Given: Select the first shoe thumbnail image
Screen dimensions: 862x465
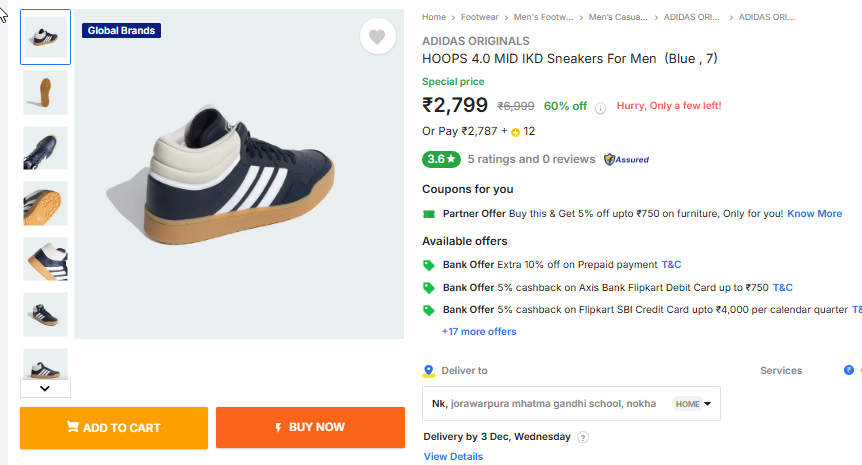Looking at the screenshot, I should [x=45, y=37].
